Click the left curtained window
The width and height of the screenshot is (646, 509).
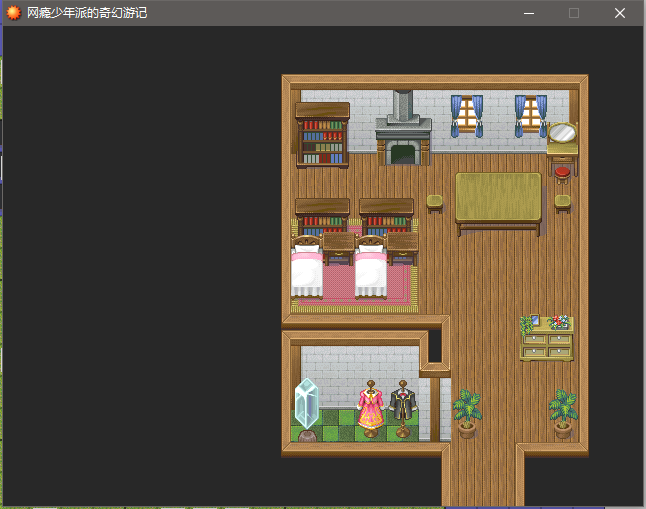(x=467, y=116)
